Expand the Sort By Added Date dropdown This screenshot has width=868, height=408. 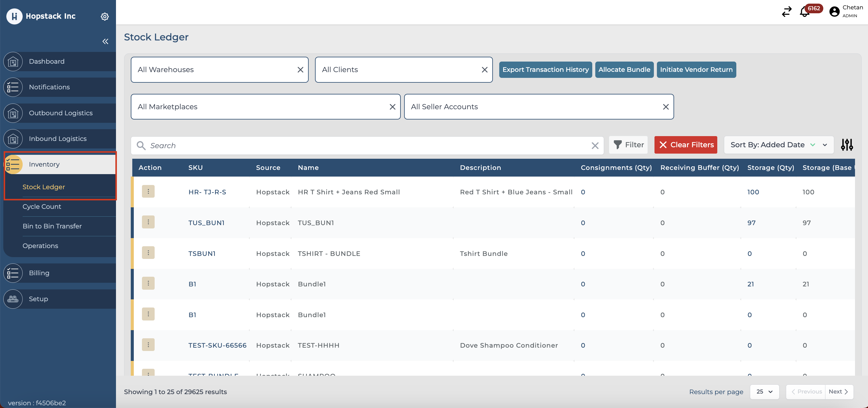pos(825,145)
